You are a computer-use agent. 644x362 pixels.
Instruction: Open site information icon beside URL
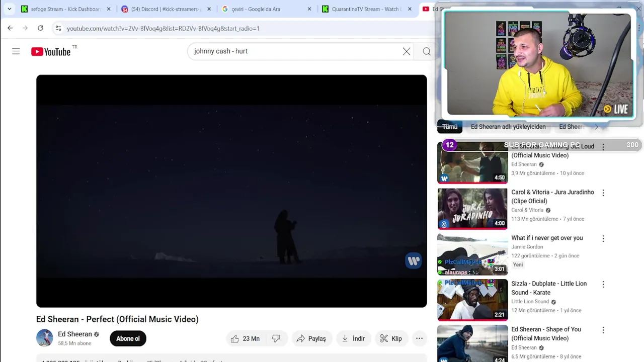pos(58,28)
